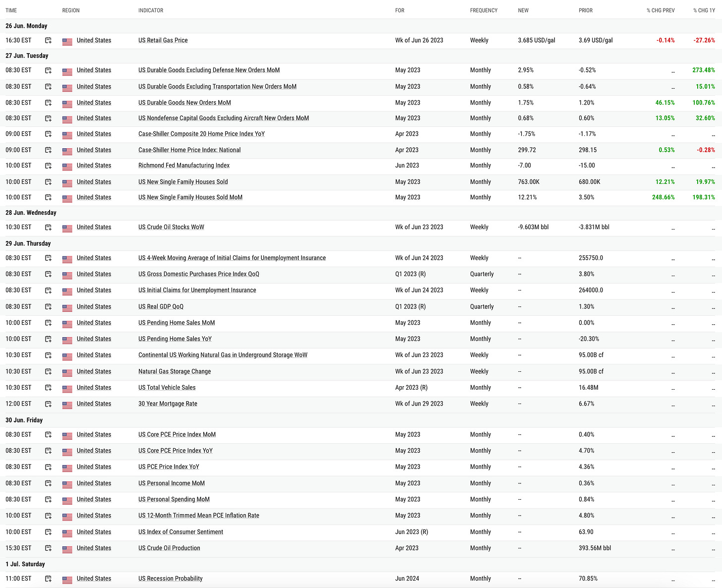Open US Real GDP QoQ indicator link

click(161, 306)
